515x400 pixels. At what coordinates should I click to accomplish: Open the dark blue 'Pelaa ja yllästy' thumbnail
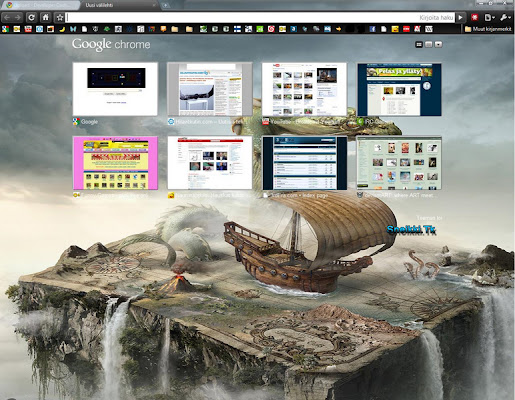click(399, 89)
